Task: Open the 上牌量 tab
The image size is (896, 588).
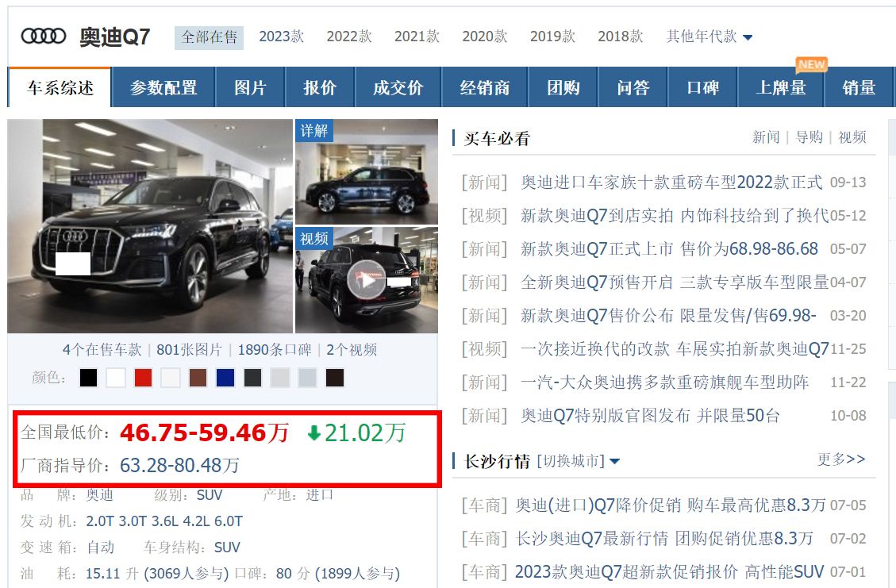Action: (x=781, y=87)
